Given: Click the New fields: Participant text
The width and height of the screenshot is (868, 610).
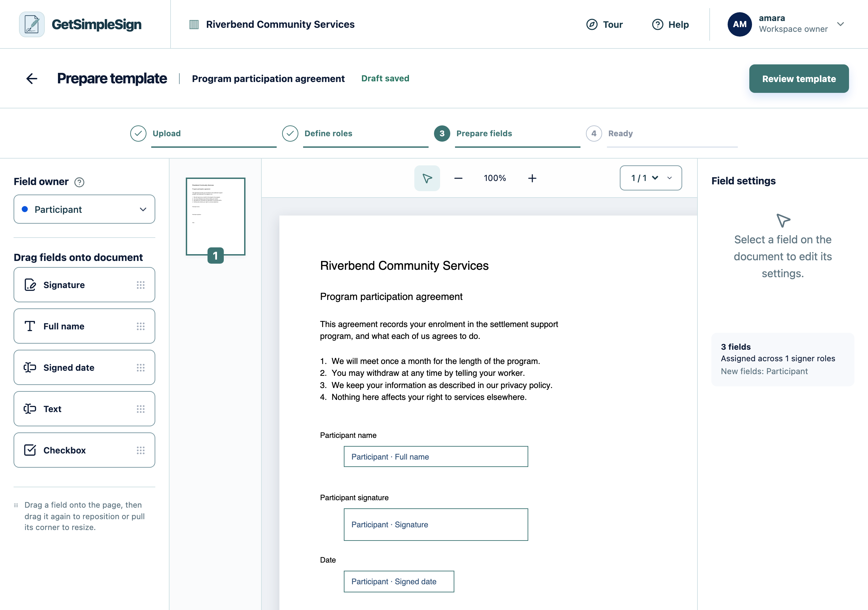Looking at the screenshot, I should point(764,371).
